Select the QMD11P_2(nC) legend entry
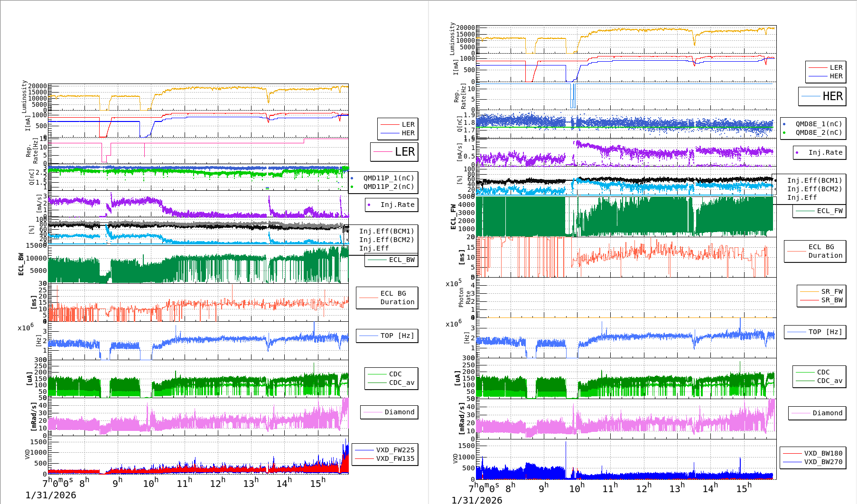The image size is (857, 504). coord(388,187)
